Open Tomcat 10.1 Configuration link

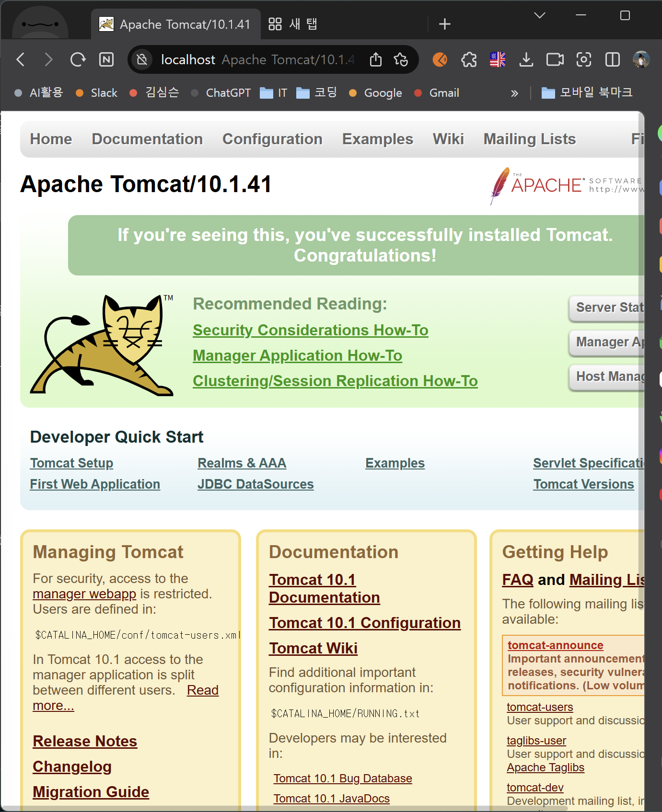point(364,623)
